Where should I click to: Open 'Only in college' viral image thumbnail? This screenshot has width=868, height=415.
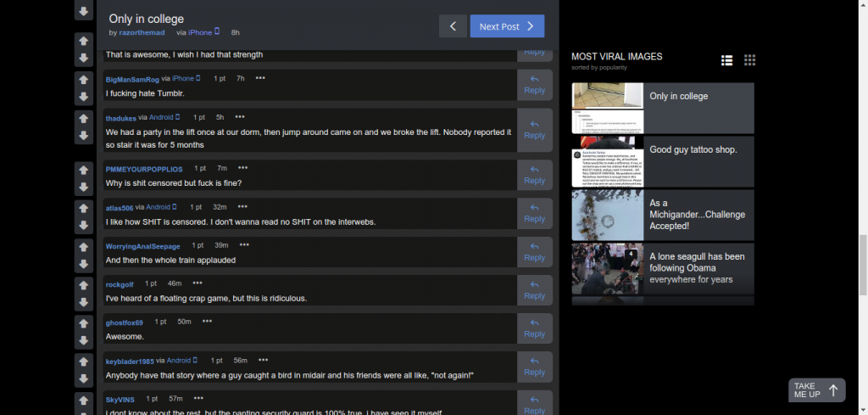607,108
